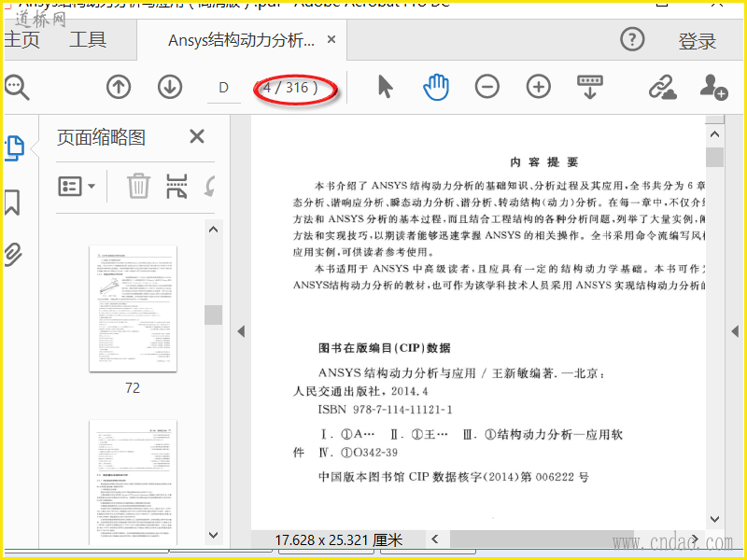This screenshot has width=747, height=560.
Task: Click the 内容提要 heading text
Action: [543, 161]
